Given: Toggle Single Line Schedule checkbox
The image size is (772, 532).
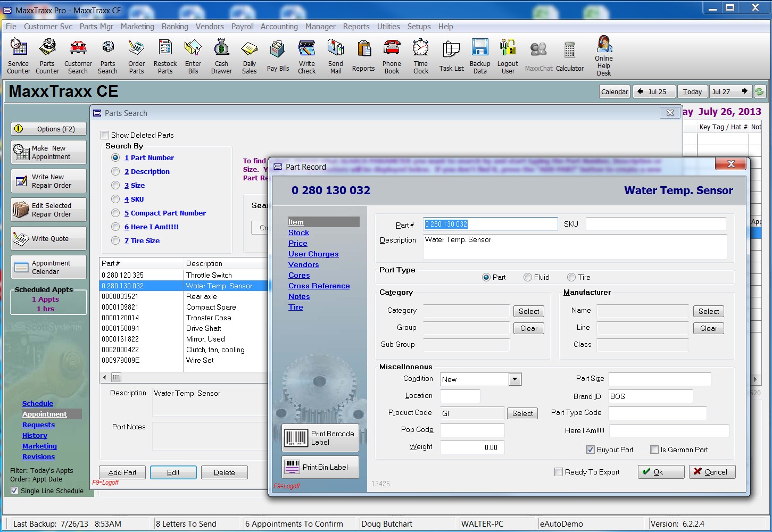Looking at the screenshot, I should pos(14,491).
